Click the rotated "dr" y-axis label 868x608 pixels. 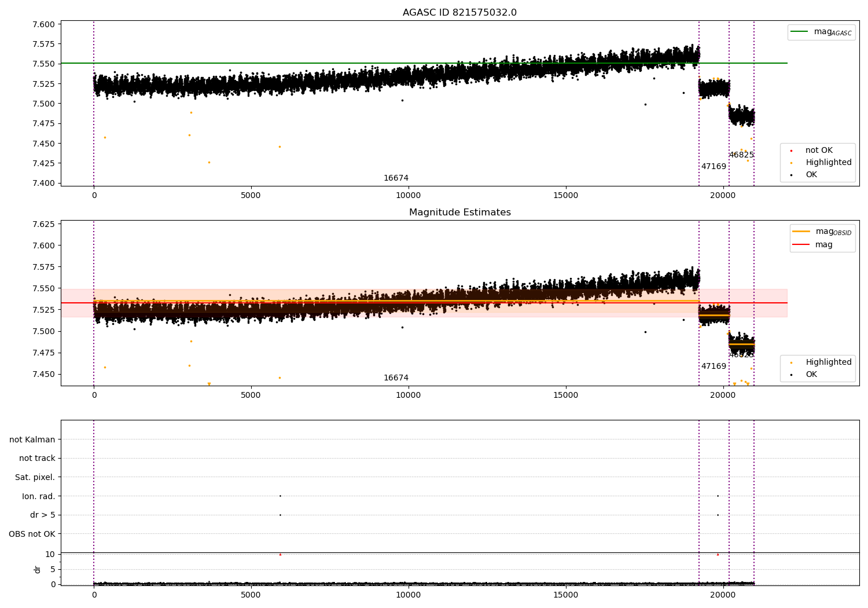coord(38,569)
